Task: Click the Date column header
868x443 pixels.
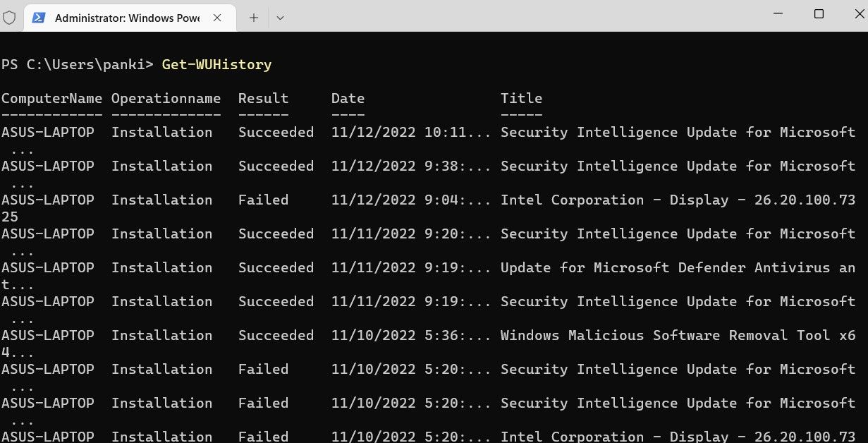Action: (x=348, y=98)
